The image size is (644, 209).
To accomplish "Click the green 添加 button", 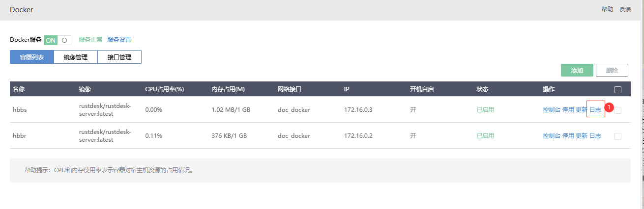I will (x=577, y=70).
